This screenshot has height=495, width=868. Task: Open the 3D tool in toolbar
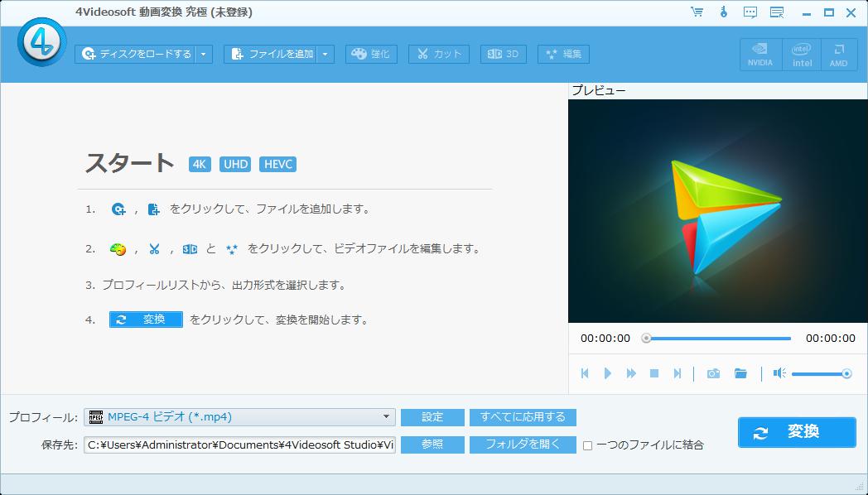tap(504, 54)
